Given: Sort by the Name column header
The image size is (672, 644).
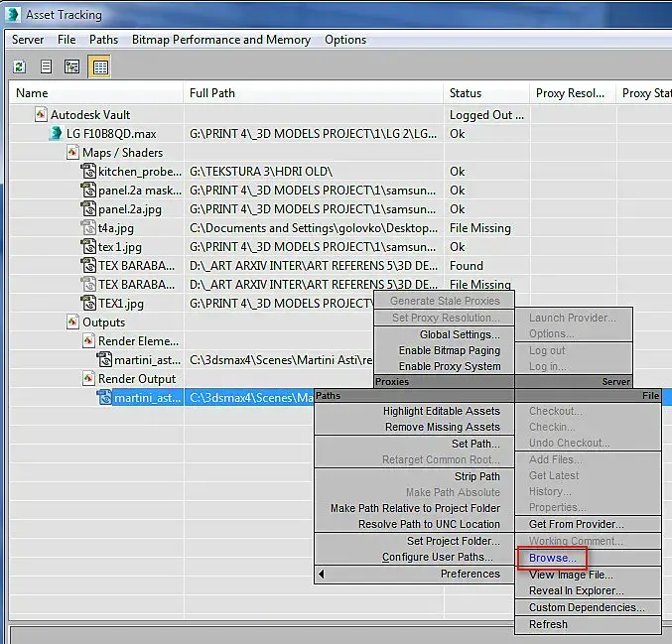Looking at the screenshot, I should (96, 93).
